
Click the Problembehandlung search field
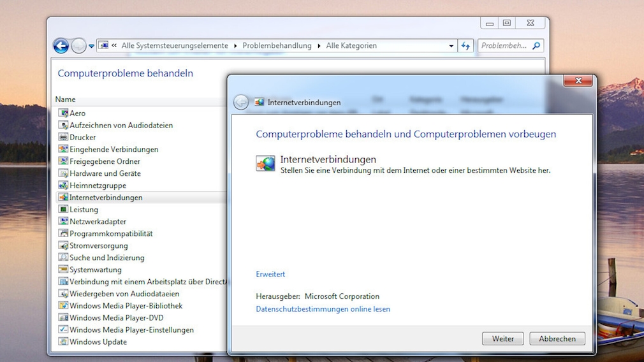[x=505, y=46]
